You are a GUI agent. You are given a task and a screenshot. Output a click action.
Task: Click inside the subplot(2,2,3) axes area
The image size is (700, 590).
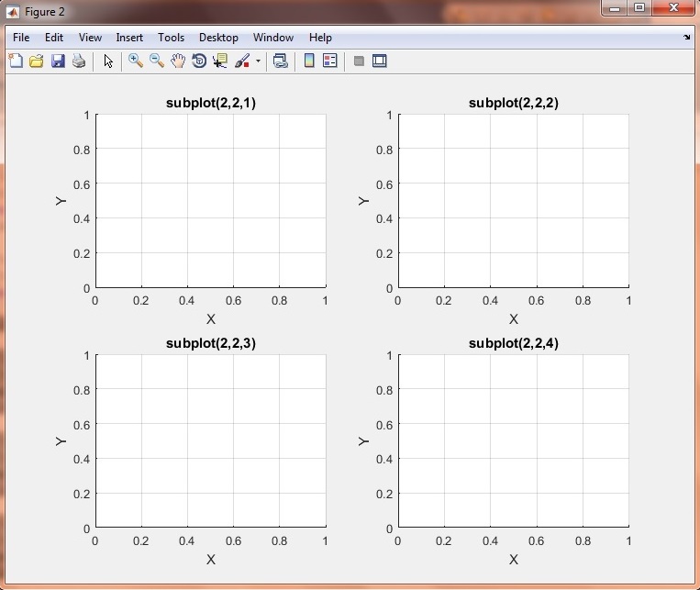[x=211, y=440]
